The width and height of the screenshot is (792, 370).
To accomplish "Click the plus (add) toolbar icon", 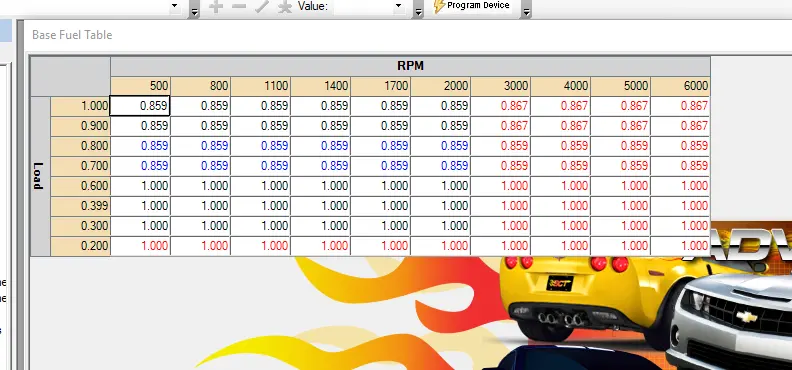I will pyautogui.click(x=216, y=7).
